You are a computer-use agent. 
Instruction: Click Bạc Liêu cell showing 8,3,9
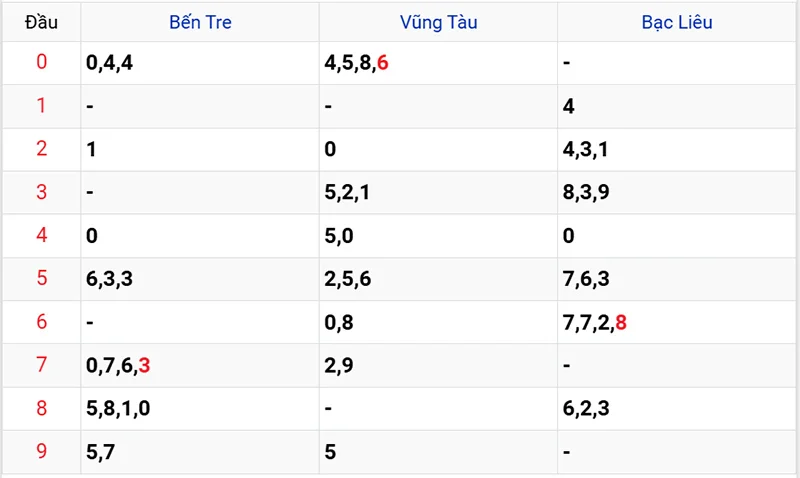click(586, 193)
